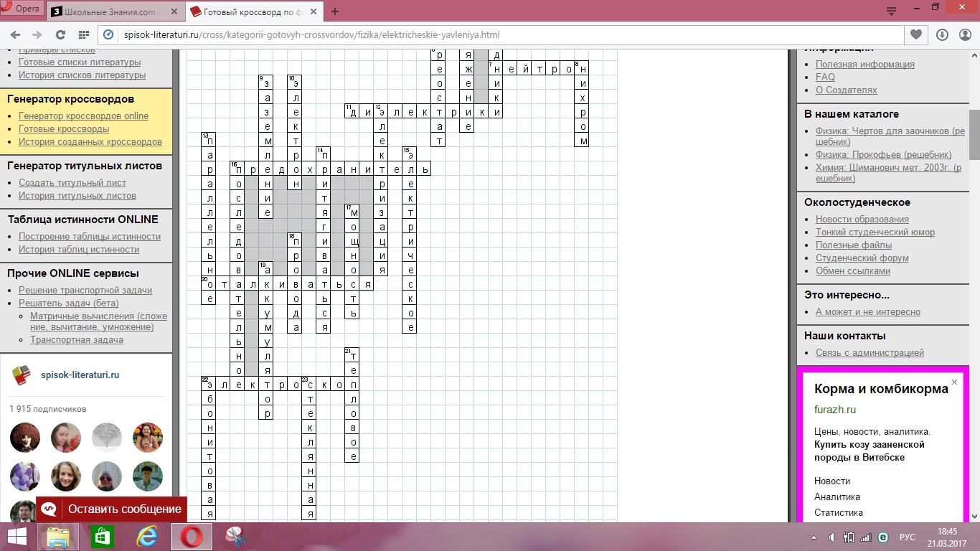Open spisok-literaturi.ru group name link
The height and width of the screenshot is (551, 980).
coord(80,375)
